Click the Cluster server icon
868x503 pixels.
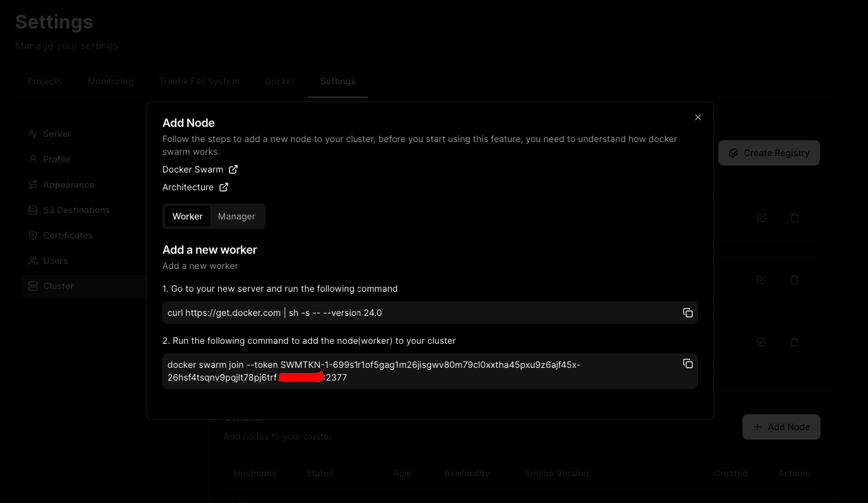coord(33,286)
